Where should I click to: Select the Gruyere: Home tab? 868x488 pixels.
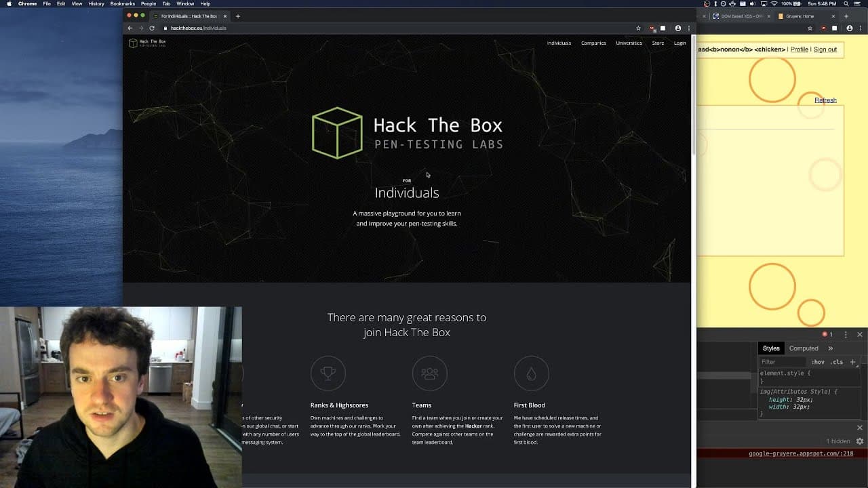pyautogui.click(x=806, y=16)
